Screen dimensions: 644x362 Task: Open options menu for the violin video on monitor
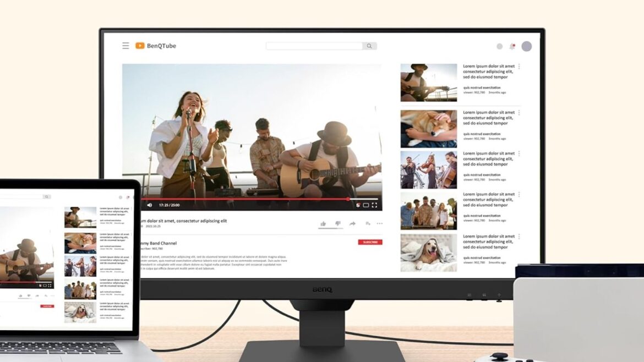click(x=519, y=153)
